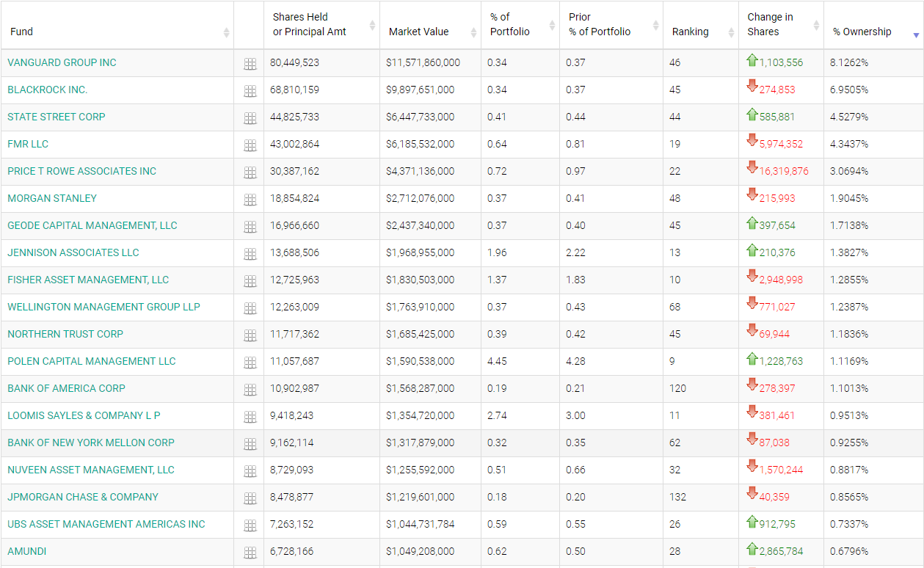This screenshot has height=568, width=924.
Task: Open grid icon for Geode Capital row
Action: pyautogui.click(x=250, y=227)
